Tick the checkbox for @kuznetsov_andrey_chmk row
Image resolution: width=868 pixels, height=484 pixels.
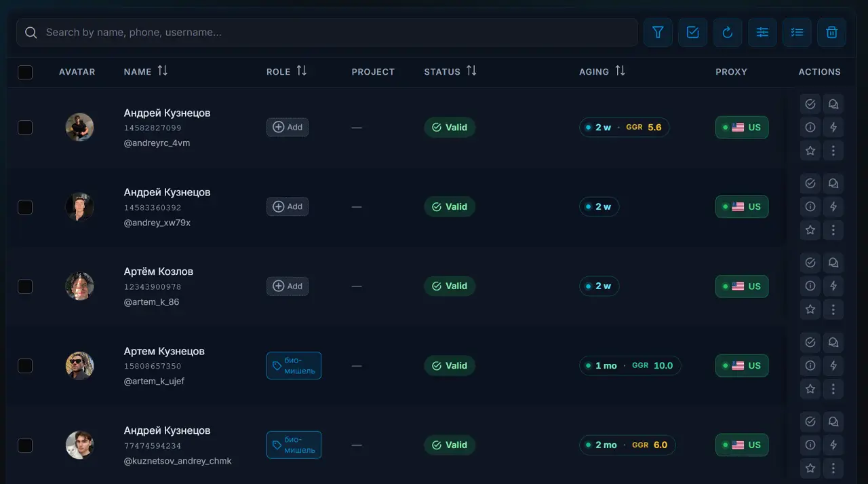point(25,445)
